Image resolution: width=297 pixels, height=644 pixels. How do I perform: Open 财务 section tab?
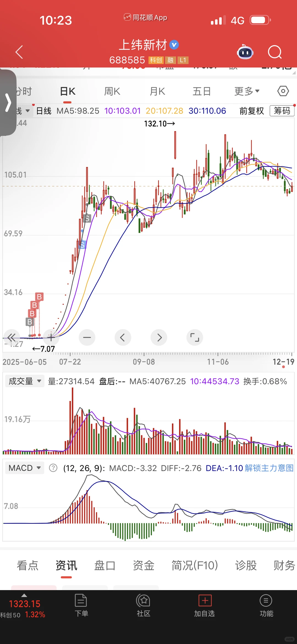point(284,566)
